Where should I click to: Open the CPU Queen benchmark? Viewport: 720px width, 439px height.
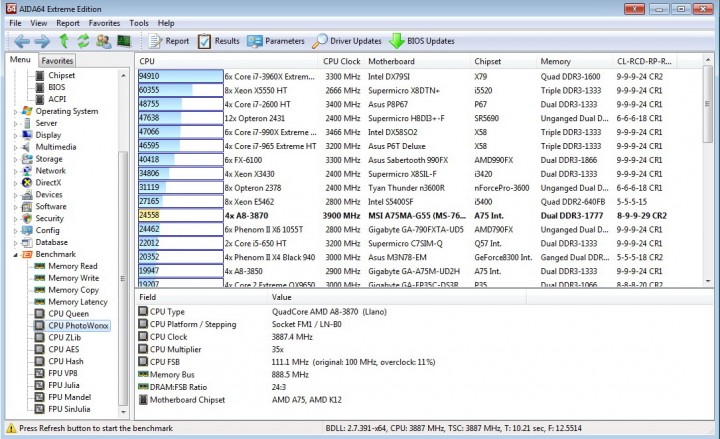point(68,314)
